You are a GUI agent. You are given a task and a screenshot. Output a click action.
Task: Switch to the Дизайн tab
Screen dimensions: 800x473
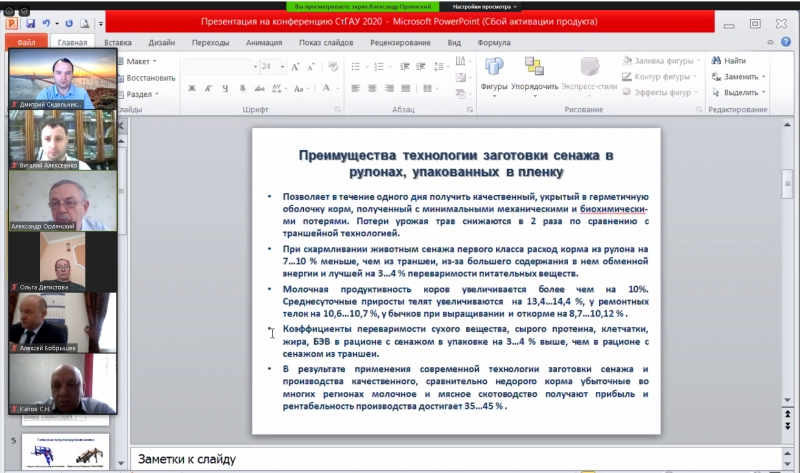[x=162, y=42]
